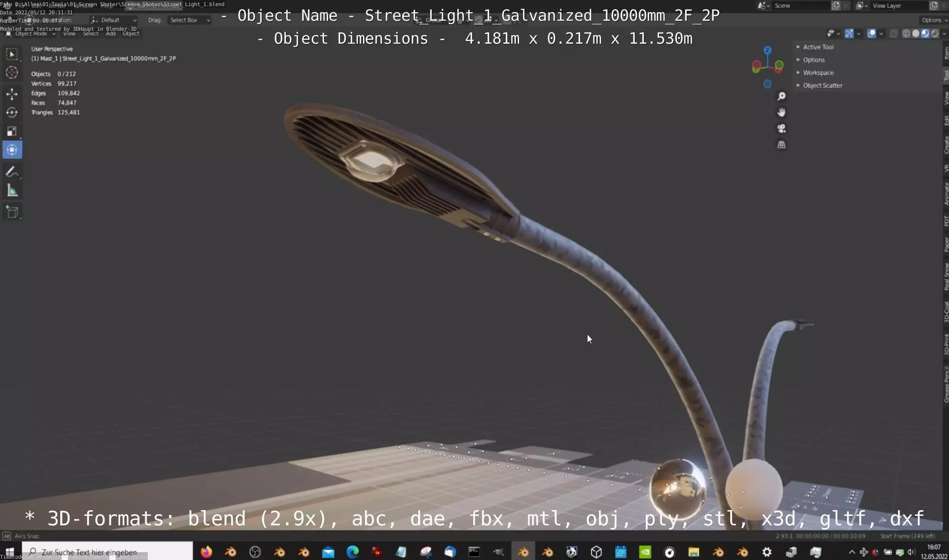Select the Scale tool
The width and height of the screenshot is (949, 560).
click(x=12, y=131)
